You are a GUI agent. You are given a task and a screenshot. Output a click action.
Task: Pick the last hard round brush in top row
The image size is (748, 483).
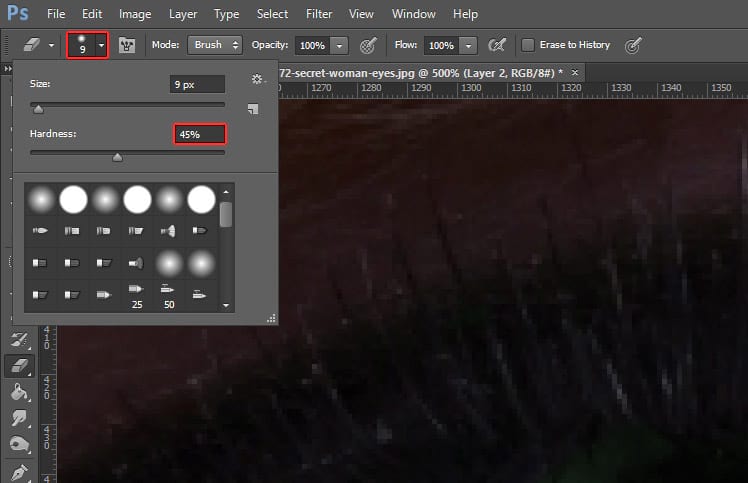coord(201,199)
